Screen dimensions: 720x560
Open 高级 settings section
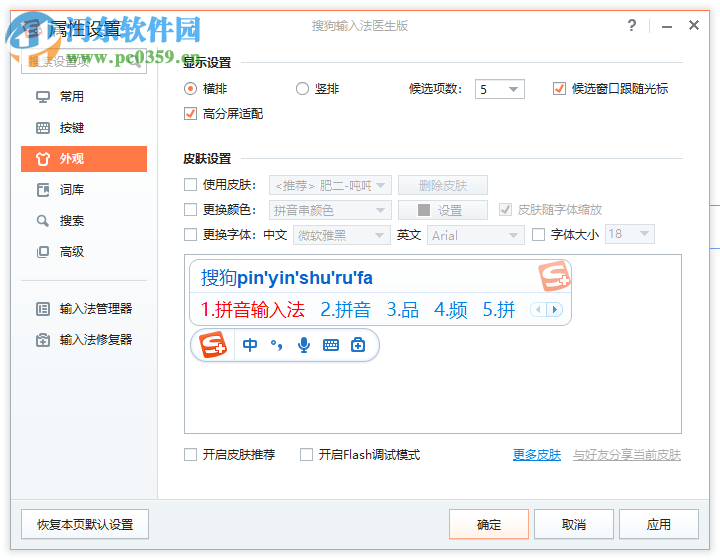[x=84, y=252]
